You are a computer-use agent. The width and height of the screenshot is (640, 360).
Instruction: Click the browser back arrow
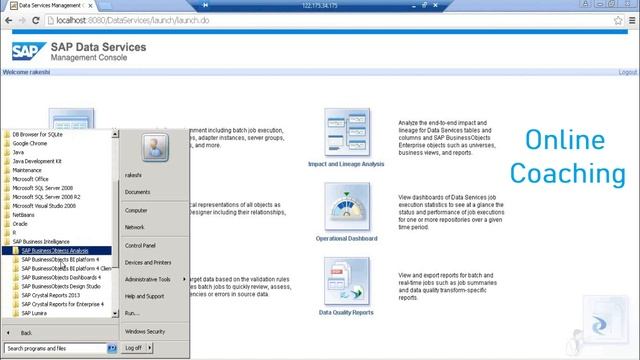click(9, 20)
